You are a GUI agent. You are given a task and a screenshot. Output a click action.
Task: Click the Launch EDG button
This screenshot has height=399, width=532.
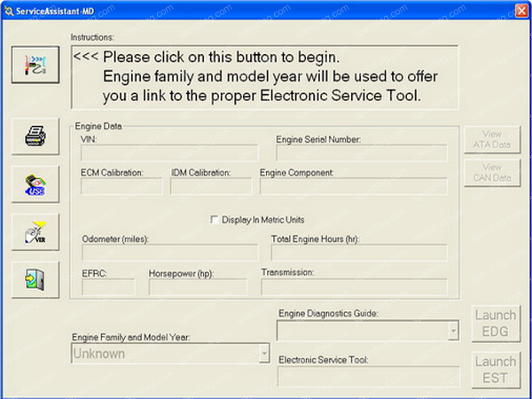pos(495,323)
